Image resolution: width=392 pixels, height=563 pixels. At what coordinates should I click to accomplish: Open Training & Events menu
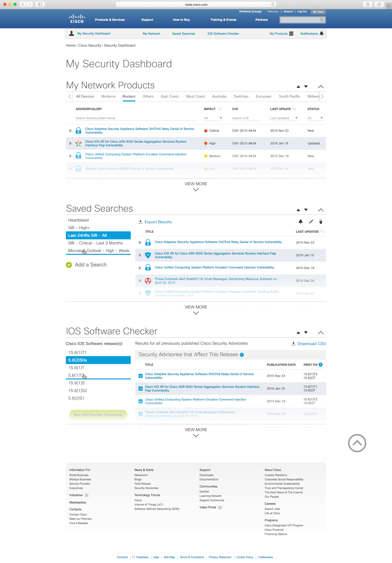pyautogui.click(x=223, y=20)
